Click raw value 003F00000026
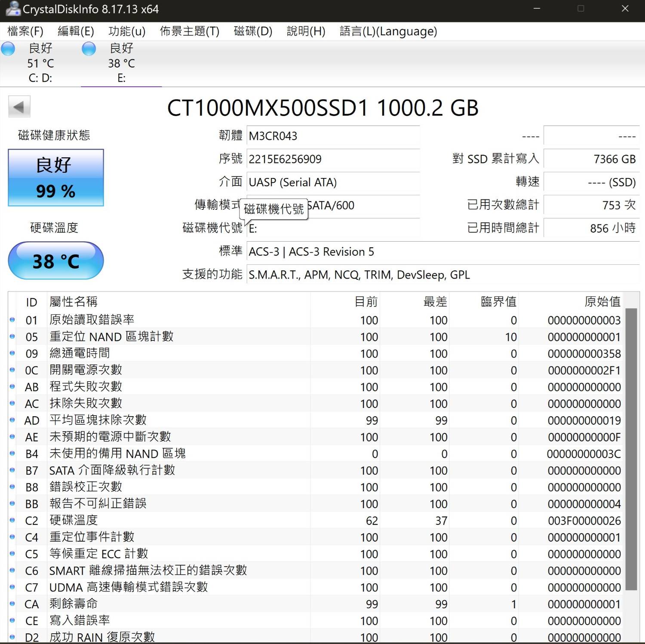Image resolution: width=645 pixels, height=644 pixels. pos(584,521)
